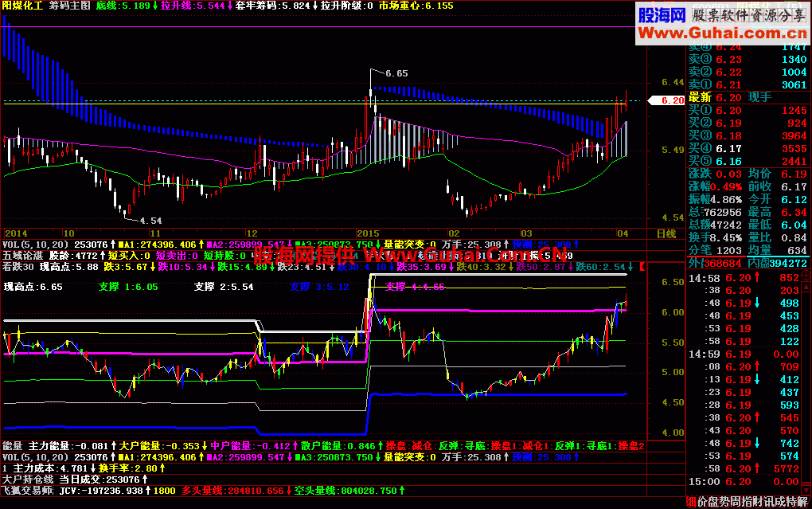Click the tick list scroll-up arrow

click(806, 285)
